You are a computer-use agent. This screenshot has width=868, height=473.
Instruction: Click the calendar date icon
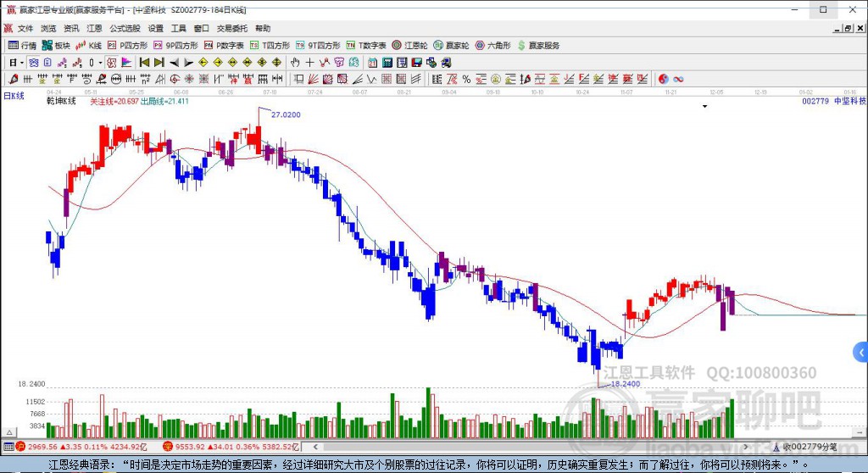pos(373,63)
